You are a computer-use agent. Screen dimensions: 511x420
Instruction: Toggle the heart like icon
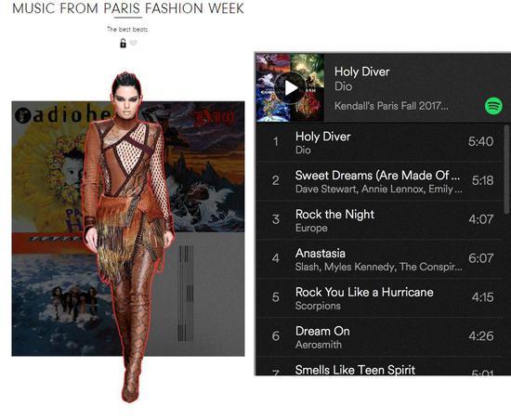point(133,43)
